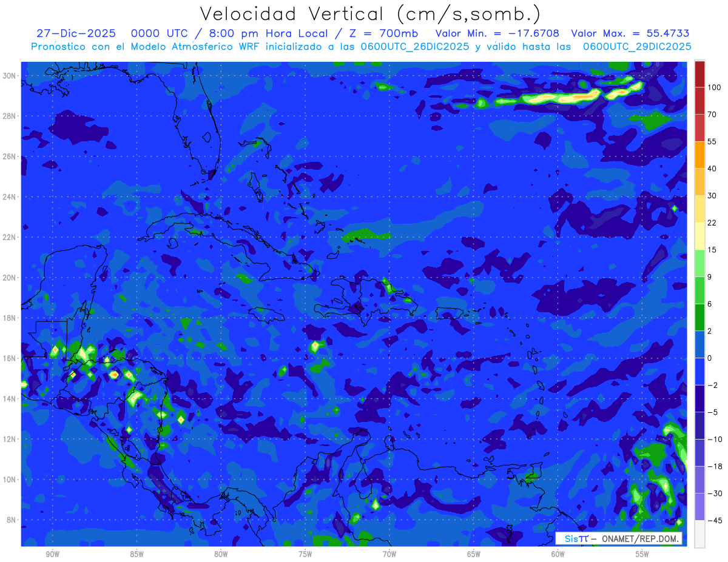The width and height of the screenshot is (728, 562).
Task: Click the 90W longitude axis label
Action: click(x=52, y=555)
